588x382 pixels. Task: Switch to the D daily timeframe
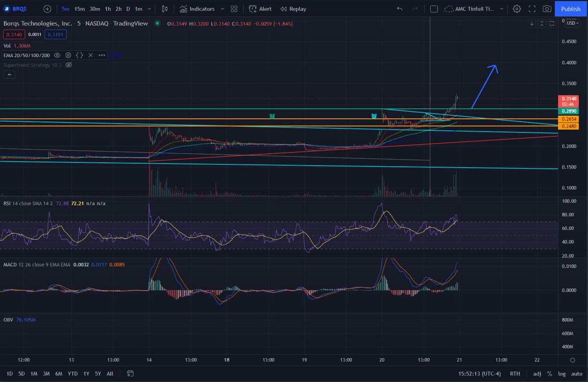point(128,9)
